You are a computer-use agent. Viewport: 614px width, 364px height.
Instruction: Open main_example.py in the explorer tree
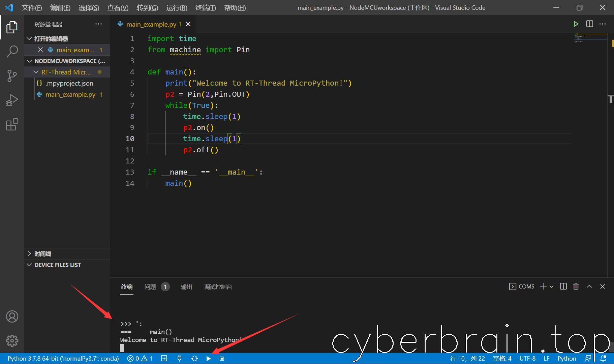coord(67,94)
